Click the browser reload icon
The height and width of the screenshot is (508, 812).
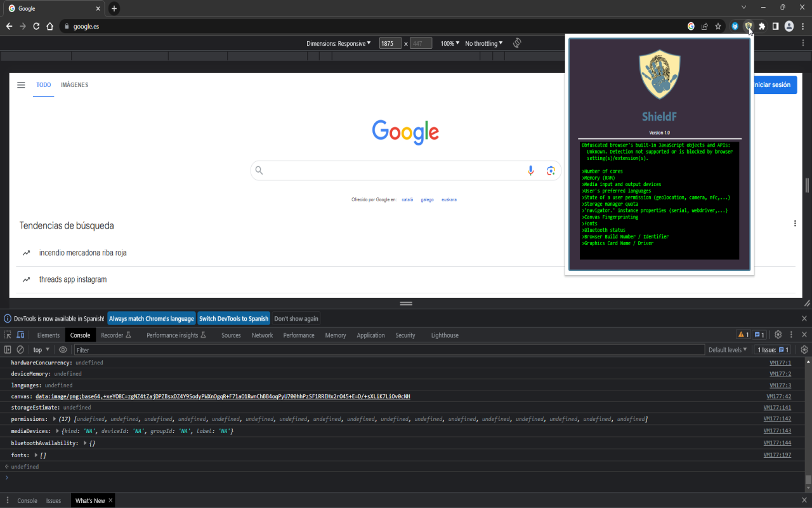pyautogui.click(x=36, y=26)
